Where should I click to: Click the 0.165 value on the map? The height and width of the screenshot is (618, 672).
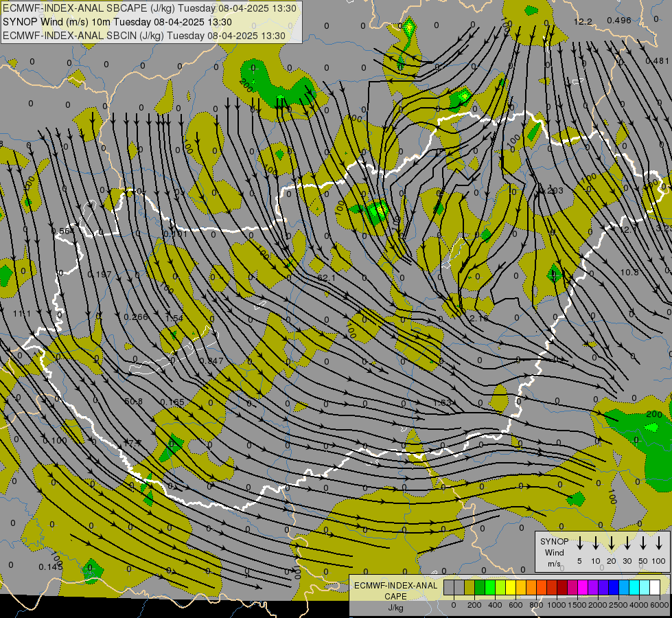172,402
